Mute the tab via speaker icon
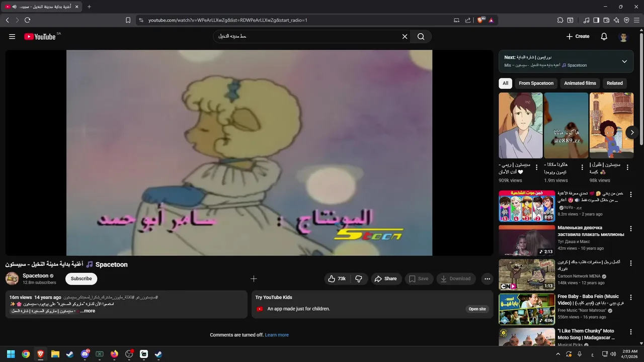Viewport: 644px width, 362px height. (14, 7)
